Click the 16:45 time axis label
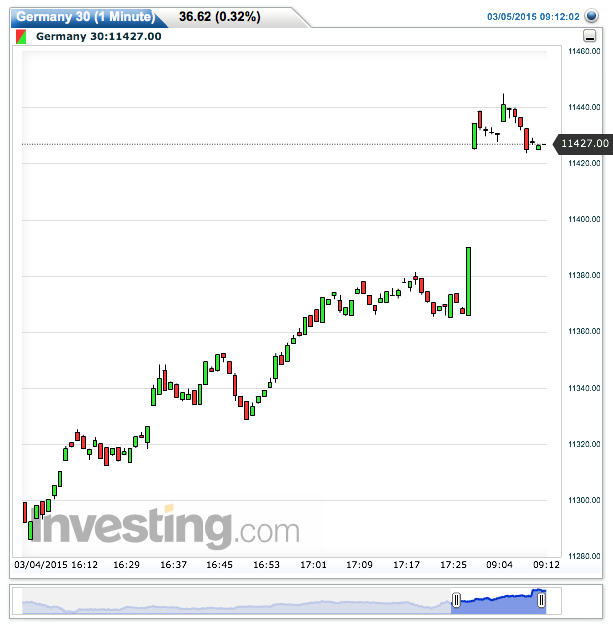The height and width of the screenshot is (627, 613). tap(220, 565)
